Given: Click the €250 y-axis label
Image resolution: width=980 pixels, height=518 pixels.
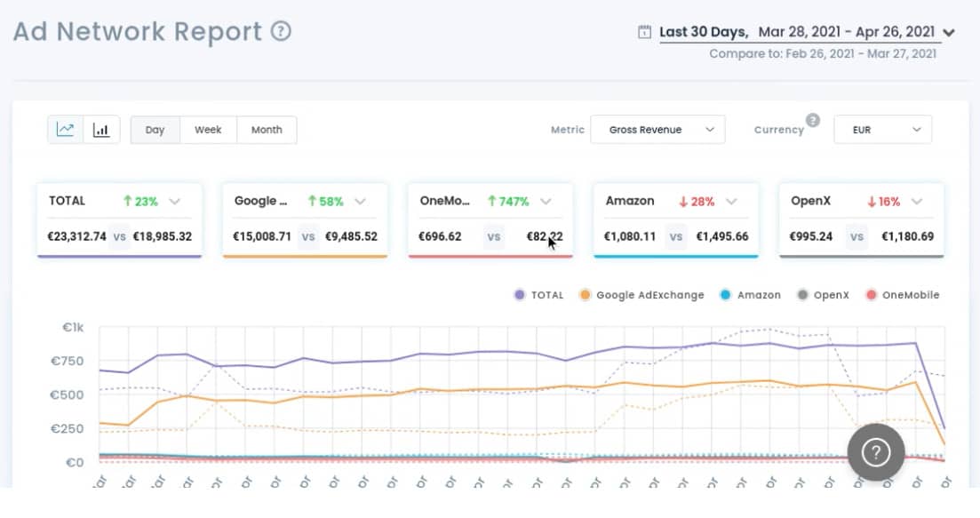Looking at the screenshot, I should click(67, 428).
